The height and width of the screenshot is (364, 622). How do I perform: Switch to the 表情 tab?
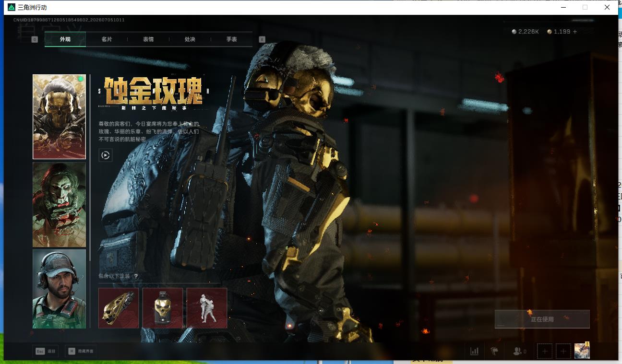148,39
